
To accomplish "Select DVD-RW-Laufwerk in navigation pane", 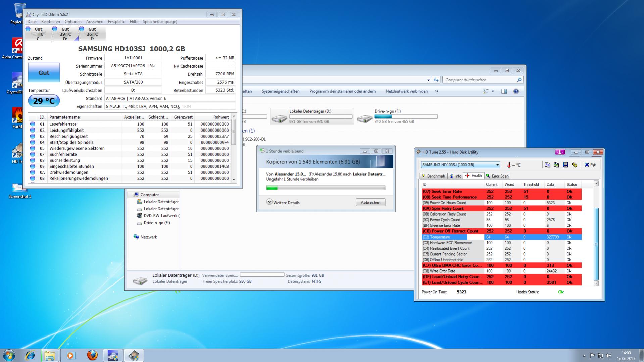I will 158,216.
